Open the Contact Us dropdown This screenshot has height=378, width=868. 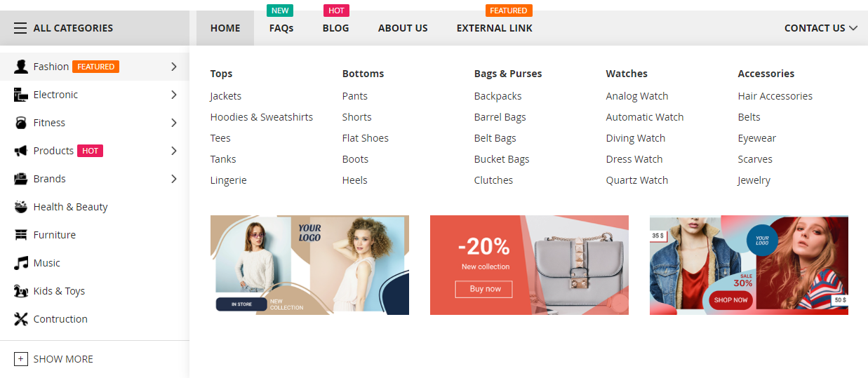pos(821,28)
